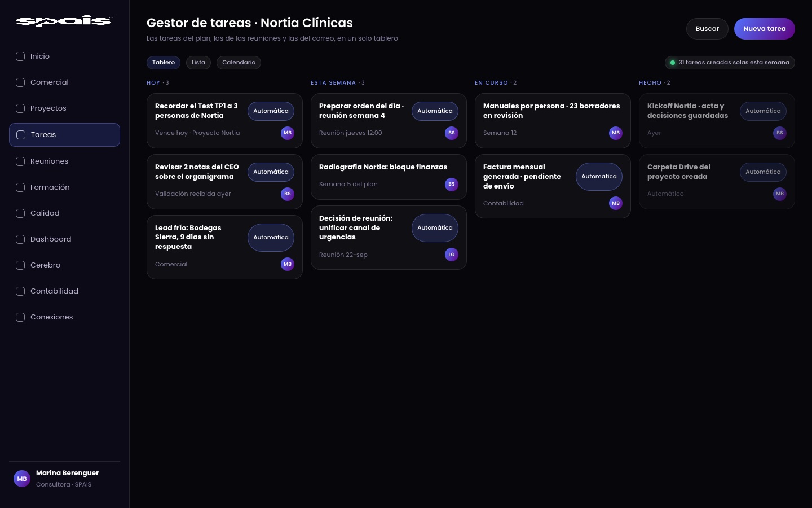
Task: Click the 'Vence hoy · Proyecto Nortia' text
Action: (x=197, y=133)
